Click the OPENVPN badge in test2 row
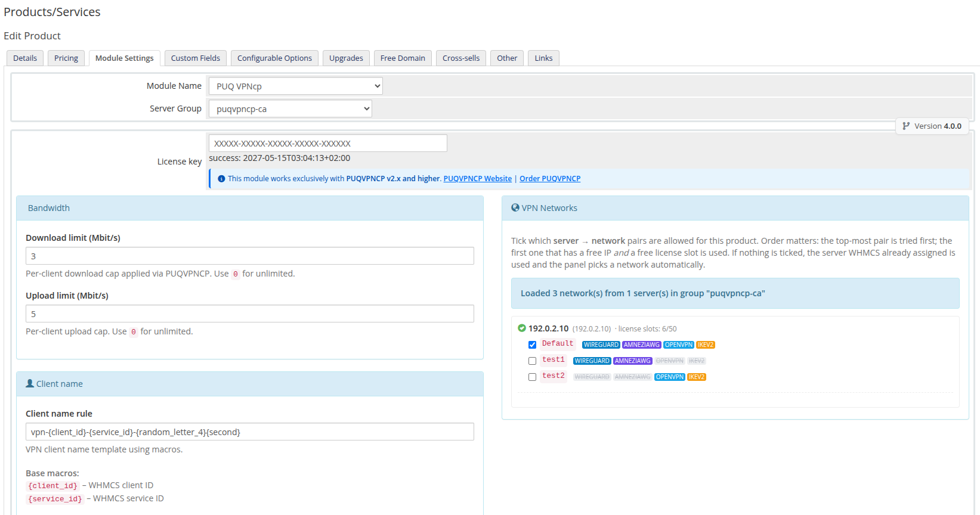This screenshot has height=515, width=980. pos(670,377)
